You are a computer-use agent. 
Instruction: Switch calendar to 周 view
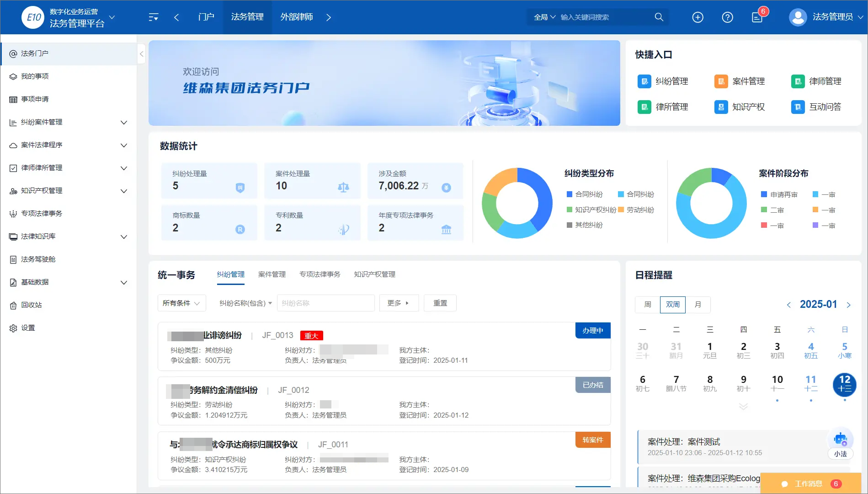tap(647, 305)
